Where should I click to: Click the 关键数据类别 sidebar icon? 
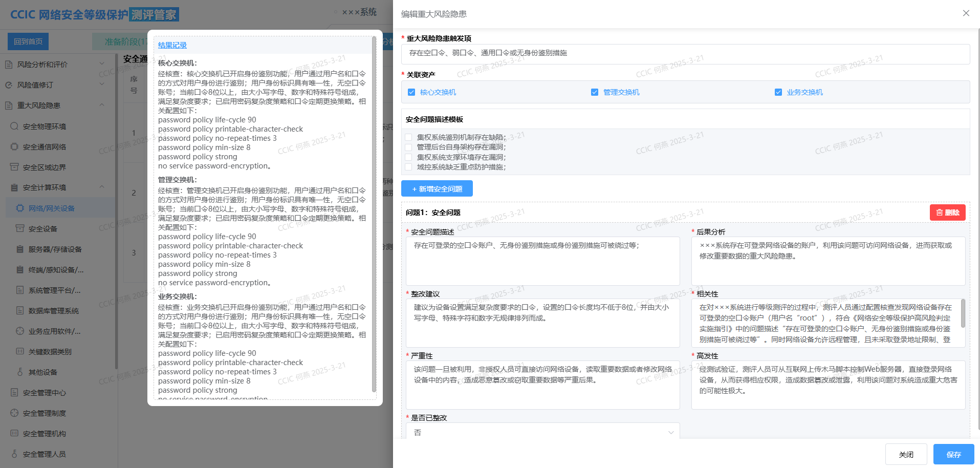pyautogui.click(x=20, y=352)
